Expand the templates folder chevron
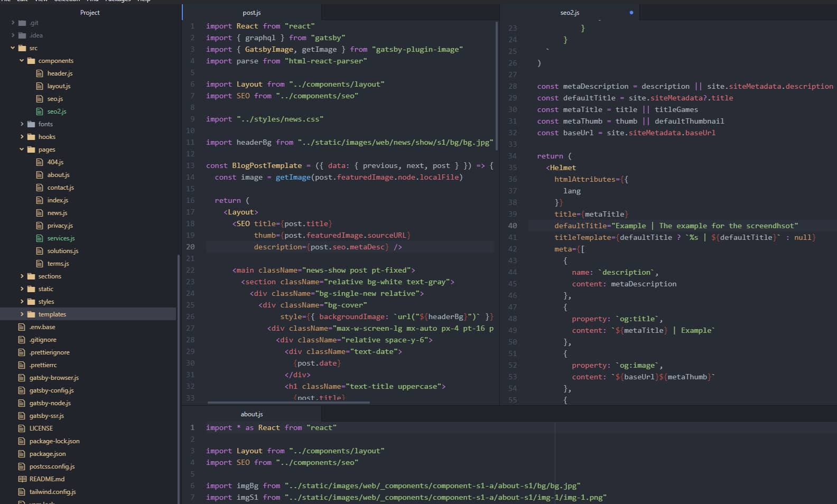The image size is (837, 504). click(x=22, y=314)
